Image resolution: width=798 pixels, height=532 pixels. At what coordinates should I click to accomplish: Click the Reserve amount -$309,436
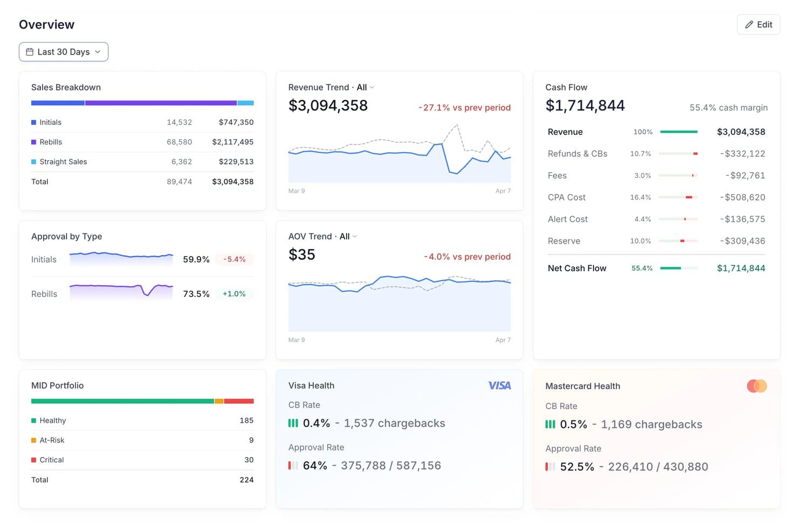(742, 241)
